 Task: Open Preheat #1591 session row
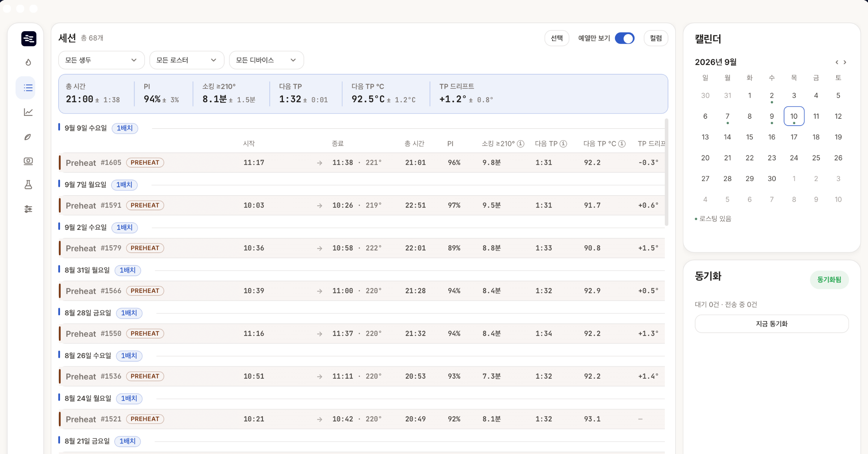[x=362, y=205]
